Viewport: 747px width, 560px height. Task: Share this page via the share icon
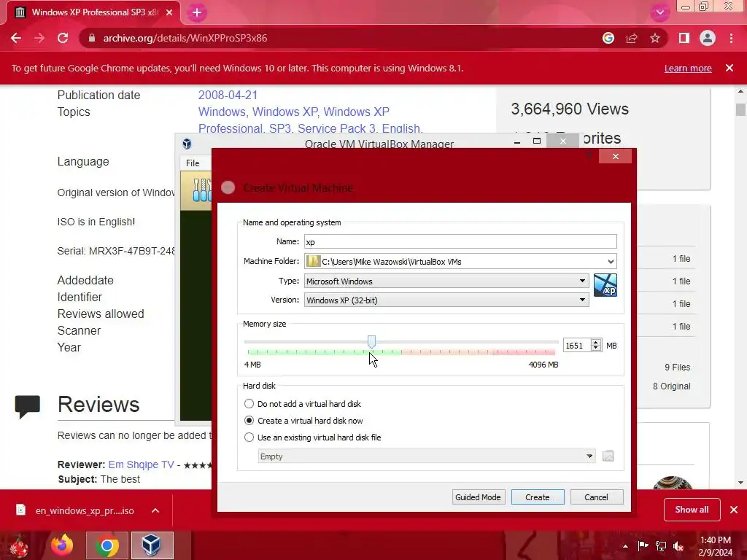632,38
